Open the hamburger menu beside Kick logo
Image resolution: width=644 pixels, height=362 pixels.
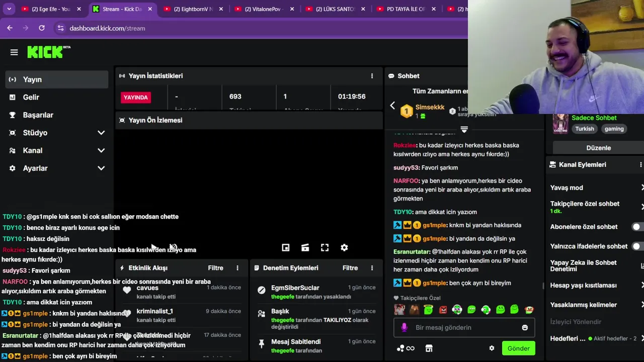pos(14,52)
